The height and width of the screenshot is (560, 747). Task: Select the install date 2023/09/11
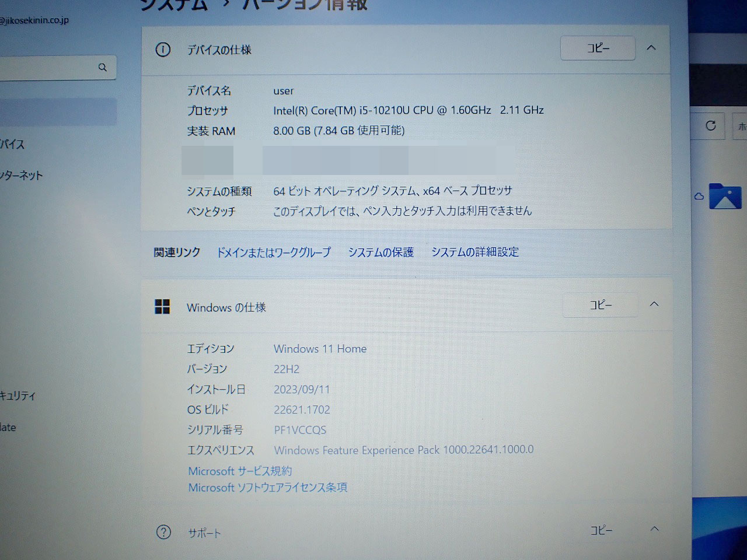[302, 390]
